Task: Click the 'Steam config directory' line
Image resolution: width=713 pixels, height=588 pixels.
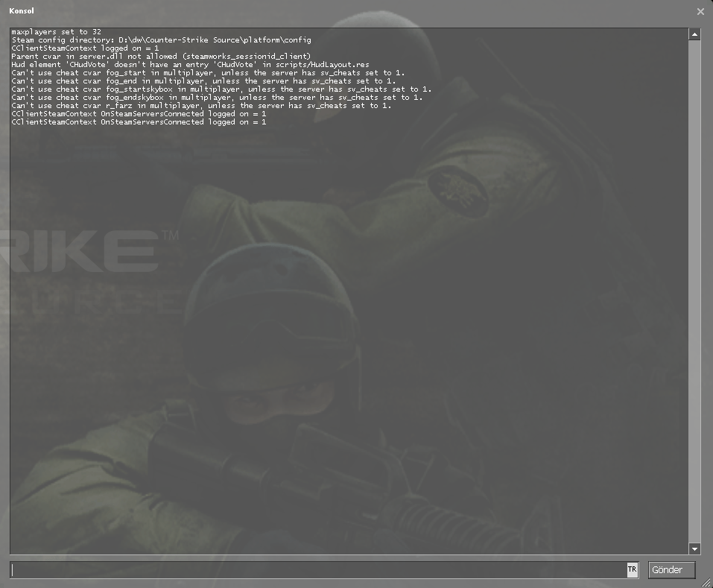Action: pos(162,40)
